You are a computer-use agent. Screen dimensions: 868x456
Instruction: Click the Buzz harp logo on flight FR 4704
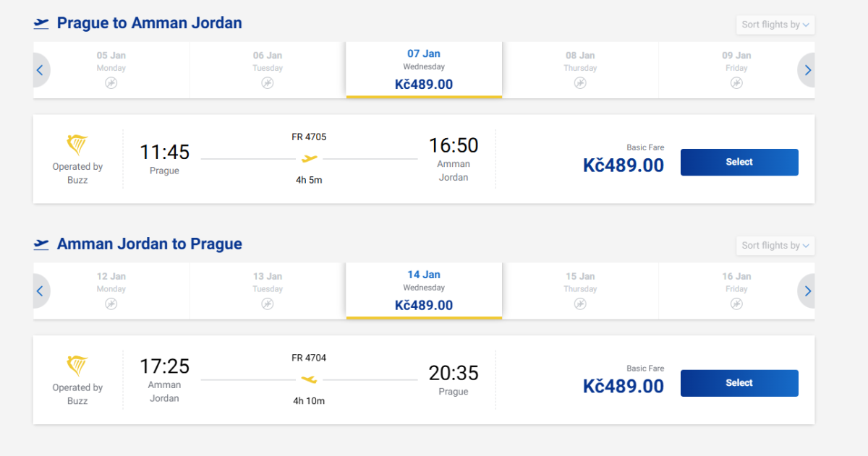[x=77, y=366]
